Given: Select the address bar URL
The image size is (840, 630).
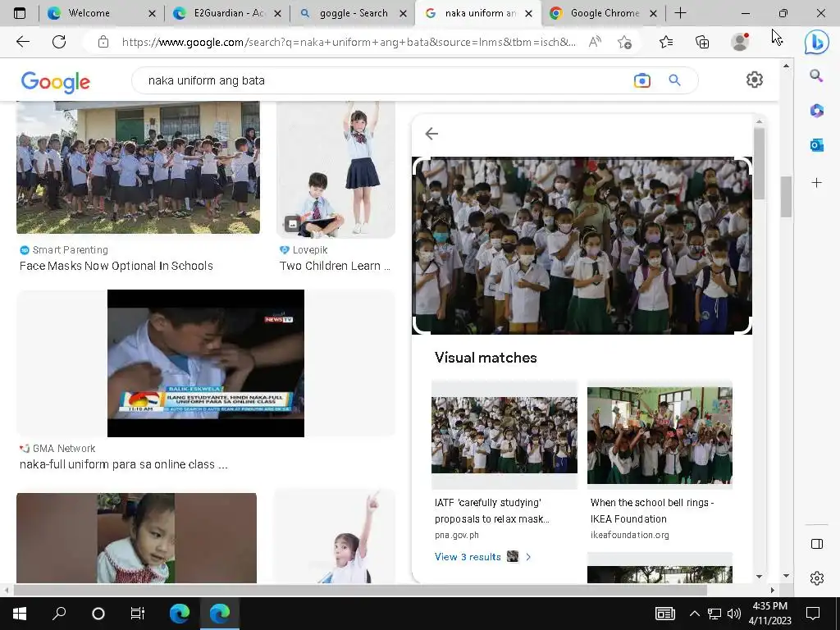Looking at the screenshot, I should 349,42.
